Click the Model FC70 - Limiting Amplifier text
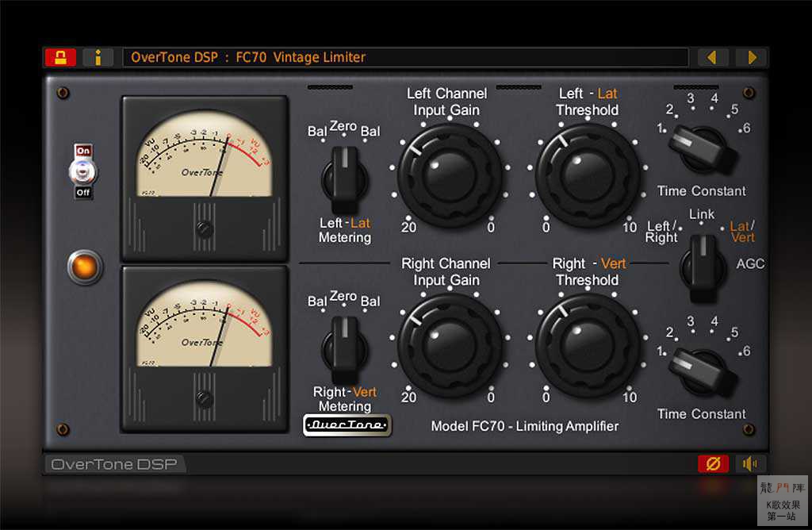812x530 pixels. point(525,426)
